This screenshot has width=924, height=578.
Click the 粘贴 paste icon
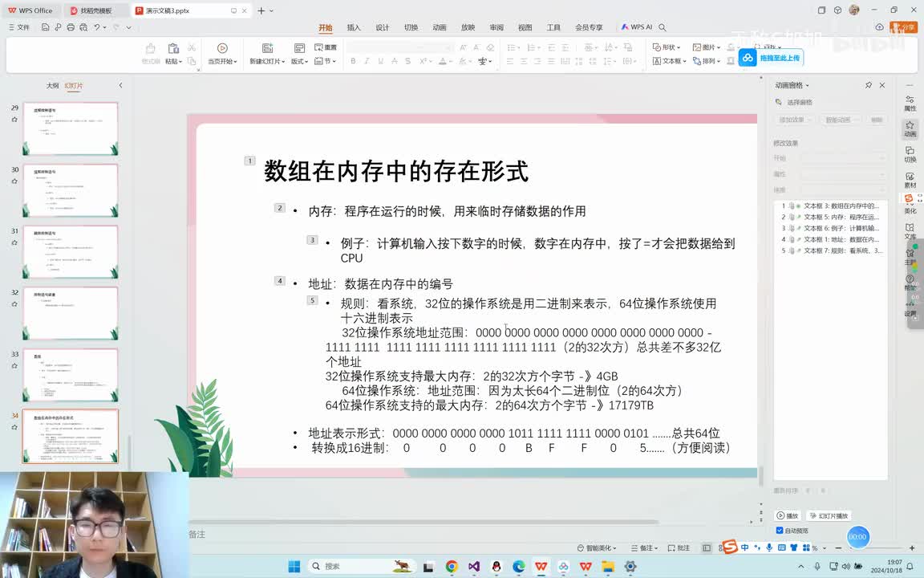coord(172,48)
